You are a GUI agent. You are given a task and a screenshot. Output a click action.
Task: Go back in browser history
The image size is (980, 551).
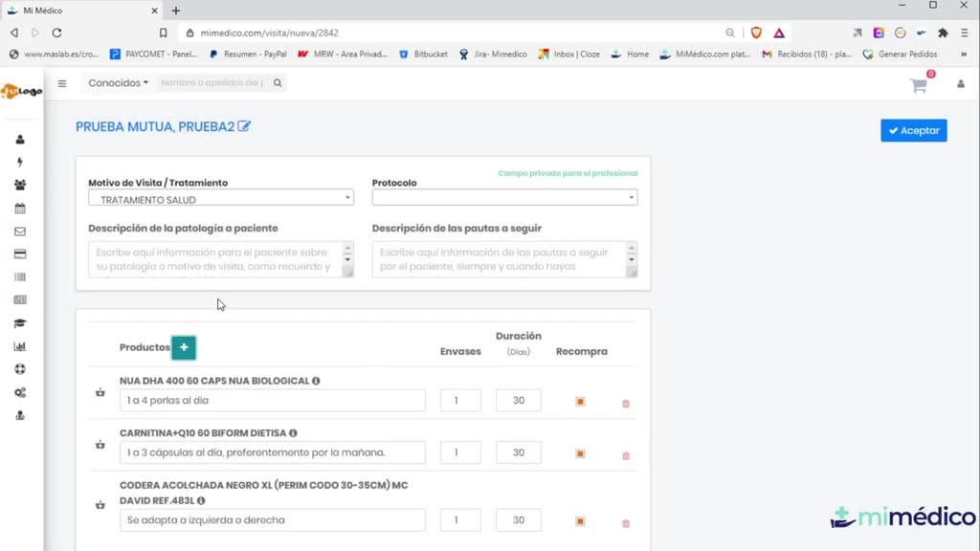coord(13,33)
